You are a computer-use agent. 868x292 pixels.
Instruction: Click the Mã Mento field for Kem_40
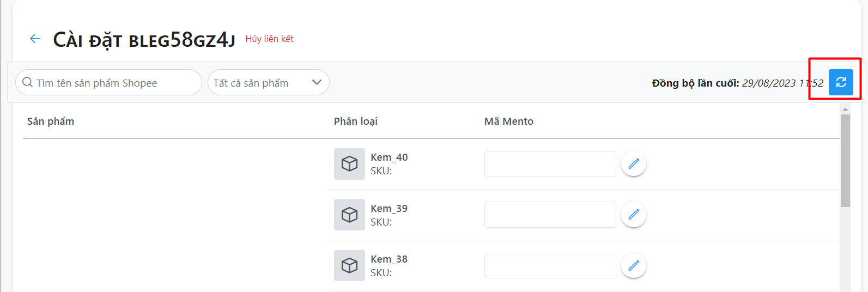pyautogui.click(x=550, y=164)
